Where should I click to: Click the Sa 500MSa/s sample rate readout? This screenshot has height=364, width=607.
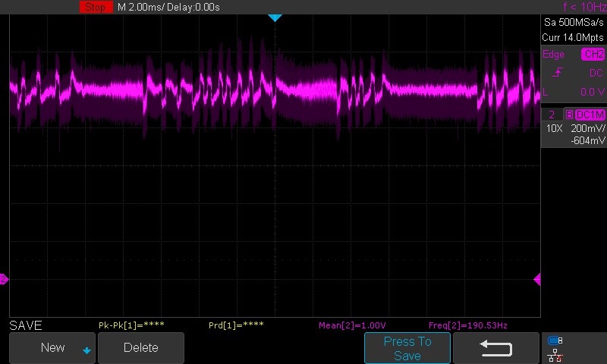click(574, 23)
